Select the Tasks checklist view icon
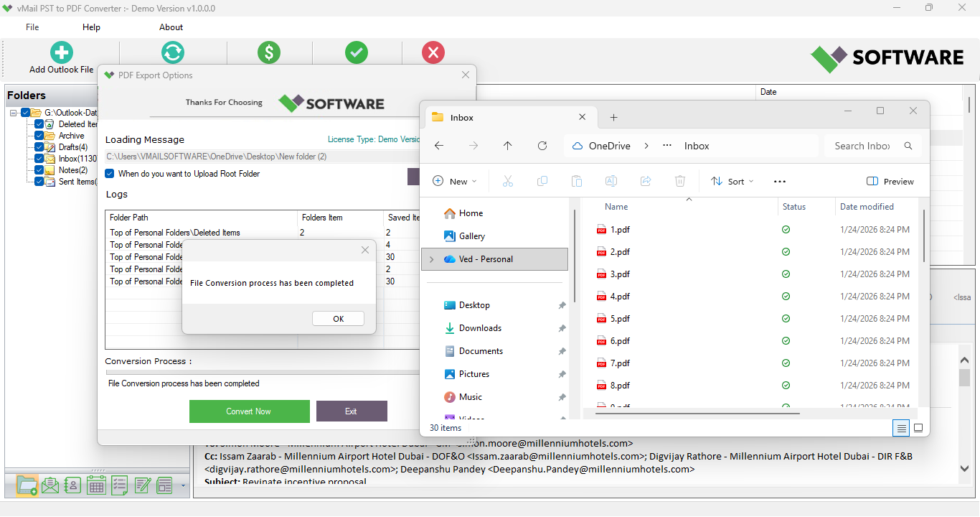The image size is (980, 517). click(118, 485)
